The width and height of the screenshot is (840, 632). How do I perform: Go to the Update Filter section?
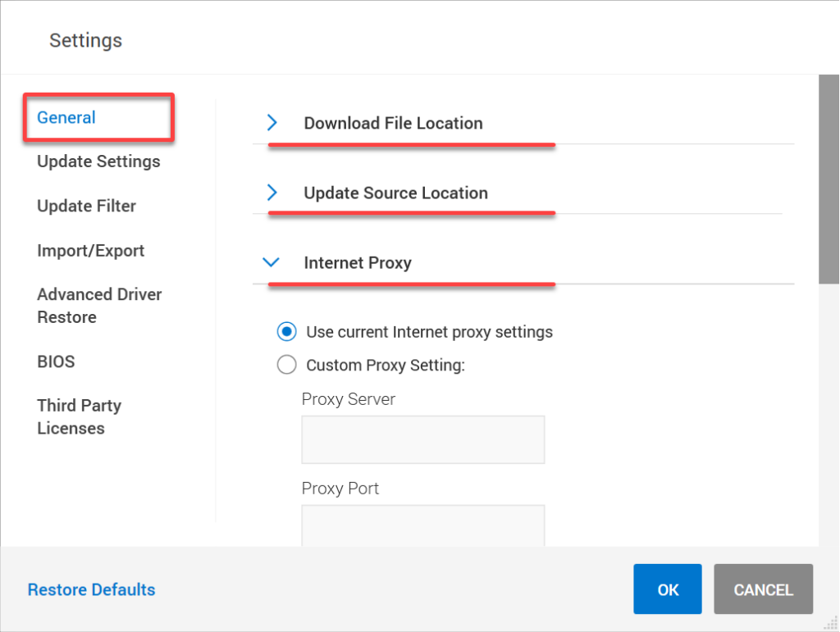(x=86, y=206)
